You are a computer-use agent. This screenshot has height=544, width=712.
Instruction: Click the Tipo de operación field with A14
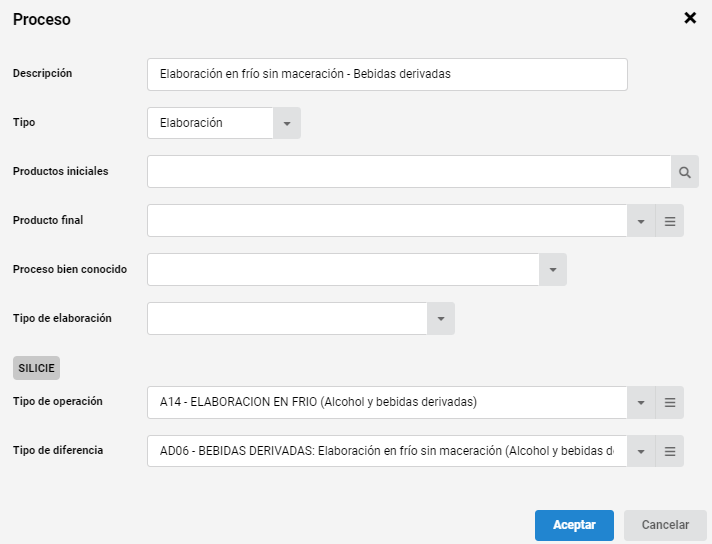pos(387,402)
